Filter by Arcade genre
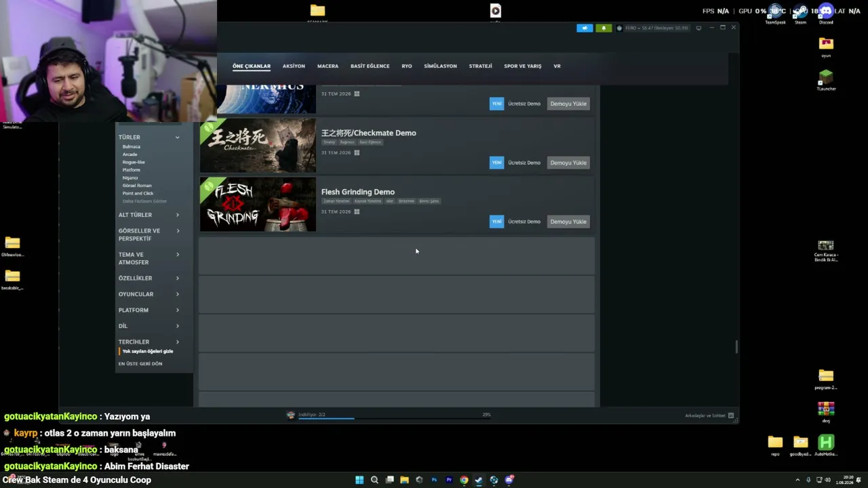868x488 pixels. [x=130, y=155]
